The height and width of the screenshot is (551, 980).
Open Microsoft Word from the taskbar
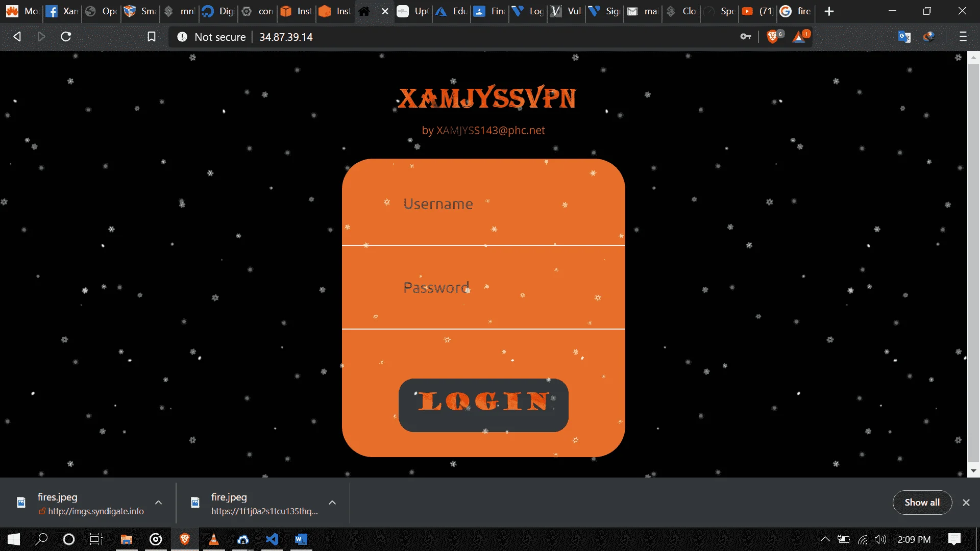pyautogui.click(x=301, y=539)
